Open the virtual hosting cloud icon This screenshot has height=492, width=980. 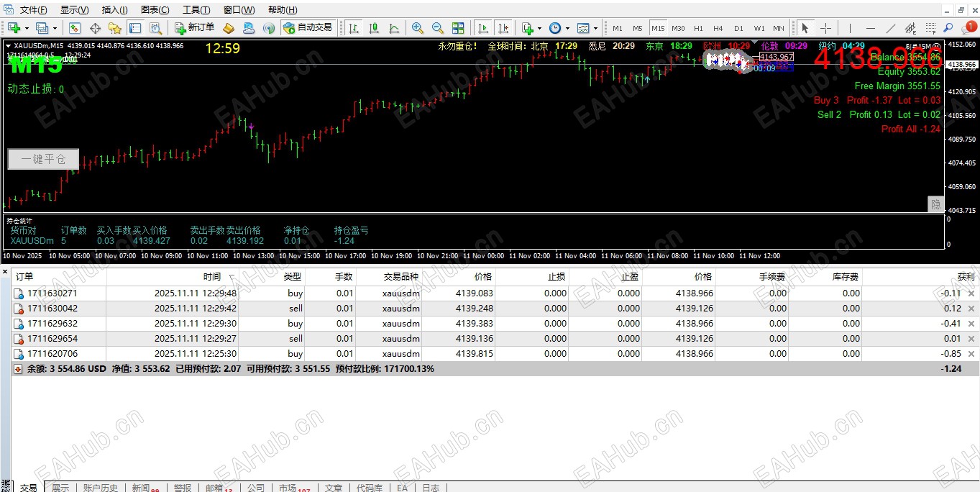[249, 28]
